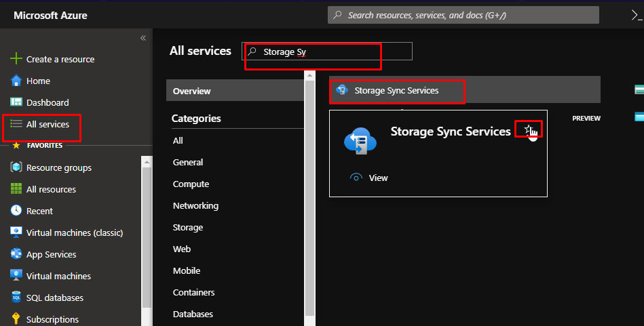Click the View link in service card

click(x=378, y=178)
